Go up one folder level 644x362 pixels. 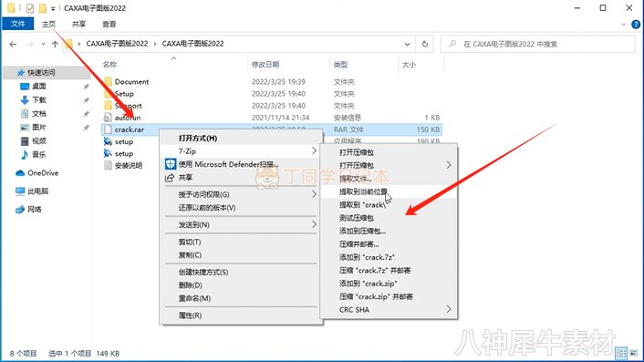point(55,44)
